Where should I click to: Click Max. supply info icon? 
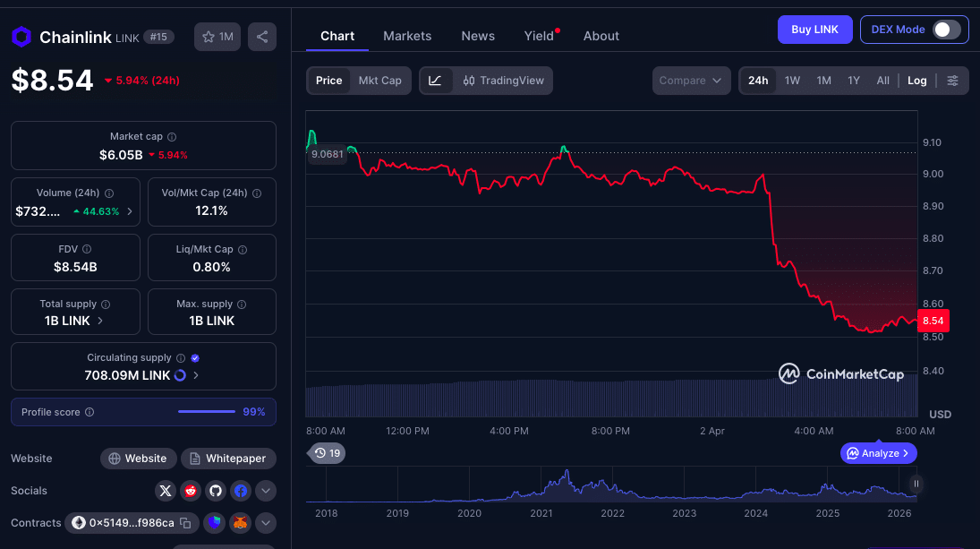pos(242,304)
